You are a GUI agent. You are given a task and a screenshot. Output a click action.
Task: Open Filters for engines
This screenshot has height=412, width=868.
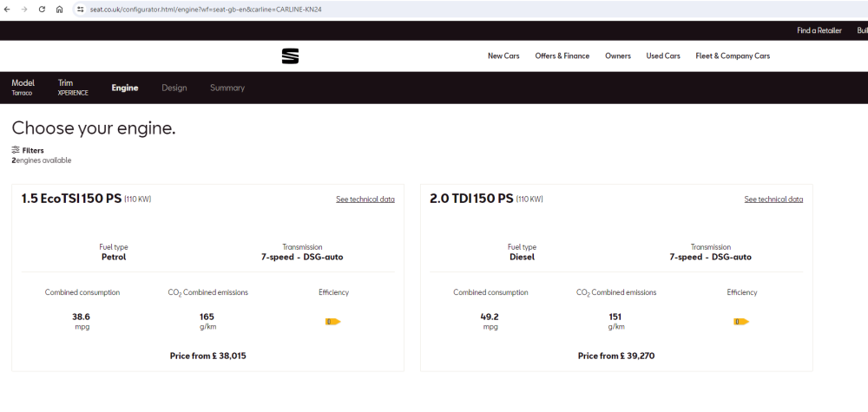click(28, 150)
